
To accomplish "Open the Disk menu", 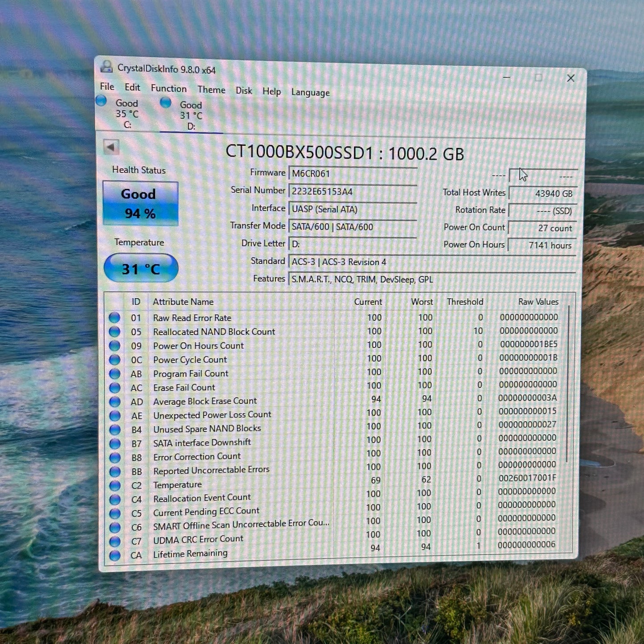I will (x=244, y=90).
